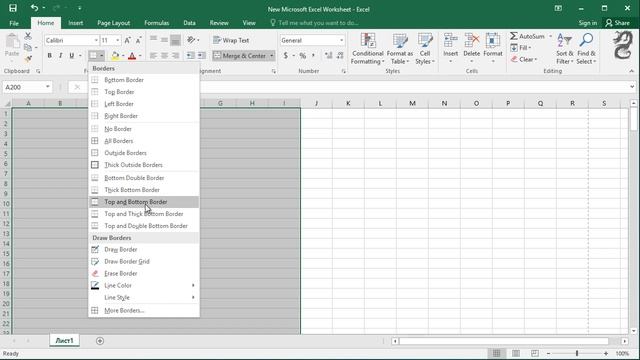Choose Top and Bottom Border
This screenshot has height=360, width=640.
coord(144,202)
